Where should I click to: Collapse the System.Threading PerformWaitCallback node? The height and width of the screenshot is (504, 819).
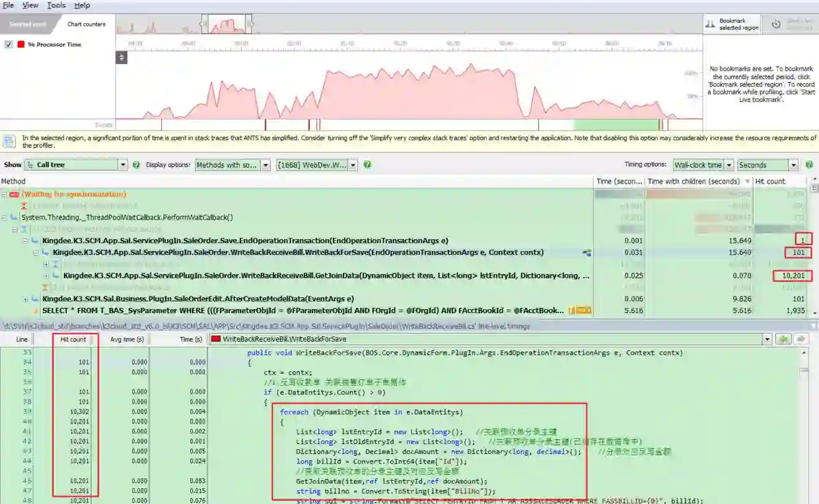coord(4,217)
